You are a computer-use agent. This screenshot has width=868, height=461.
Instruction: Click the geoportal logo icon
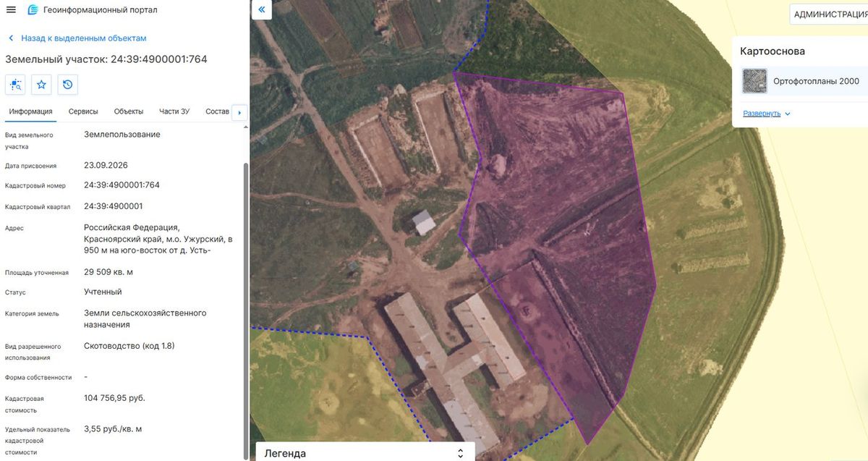pos(33,10)
